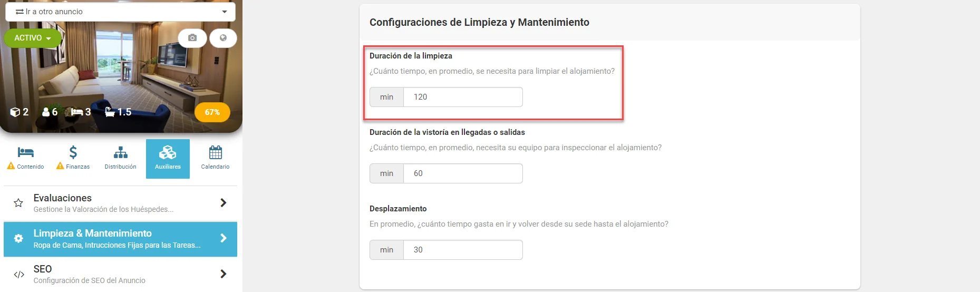Expand the Evaluaciones chevron arrow

pos(224,203)
